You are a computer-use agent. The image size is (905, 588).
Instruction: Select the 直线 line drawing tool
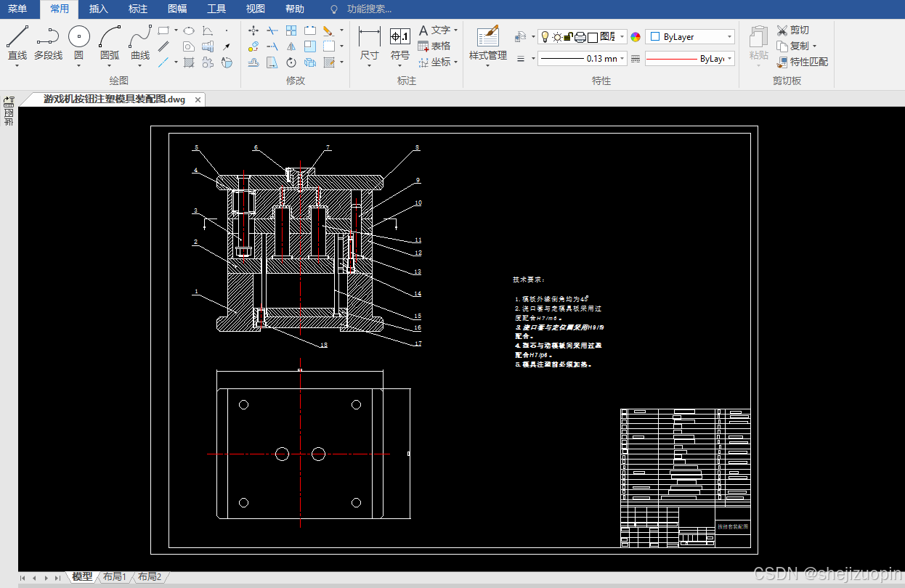17,44
